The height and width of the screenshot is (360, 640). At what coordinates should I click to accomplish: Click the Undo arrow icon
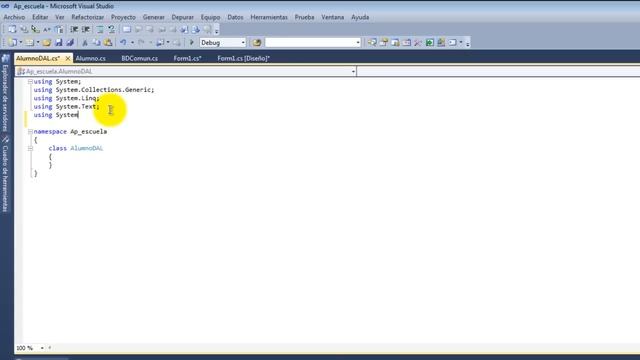[x=123, y=42]
